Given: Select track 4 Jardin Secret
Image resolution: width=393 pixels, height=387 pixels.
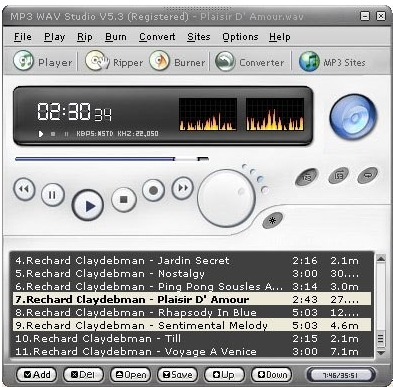Looking at the screenshot, I should 192,260.
